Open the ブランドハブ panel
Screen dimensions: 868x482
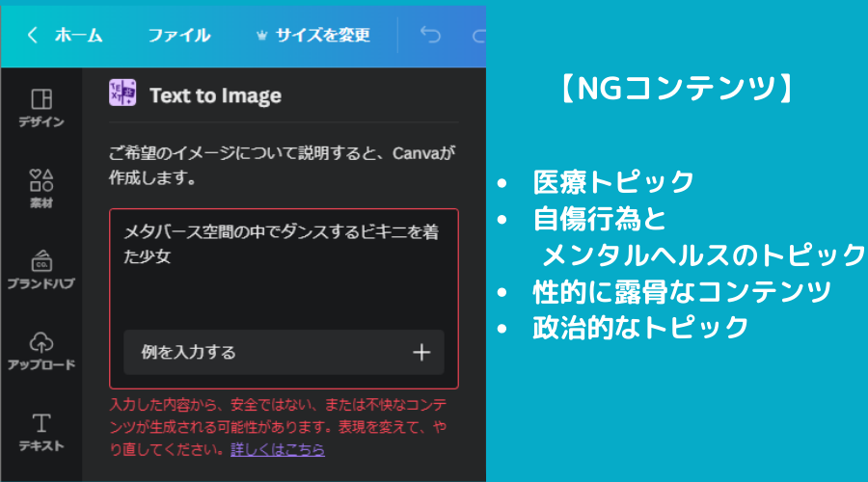click(x=41, y=270)
